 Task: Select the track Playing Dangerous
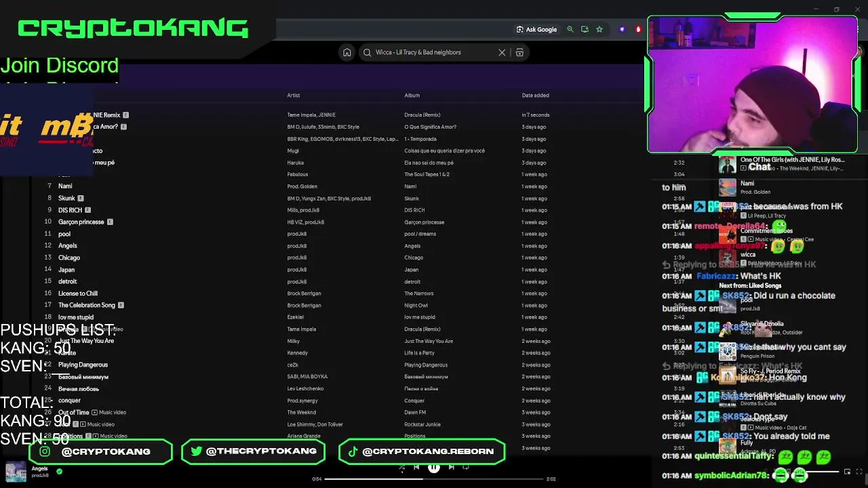click(x=83, y=365)
